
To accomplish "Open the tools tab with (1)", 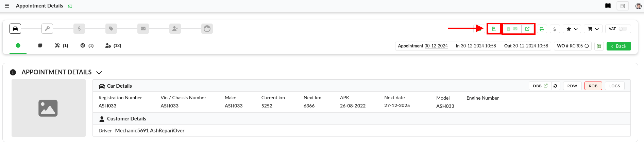I will 61,45.
